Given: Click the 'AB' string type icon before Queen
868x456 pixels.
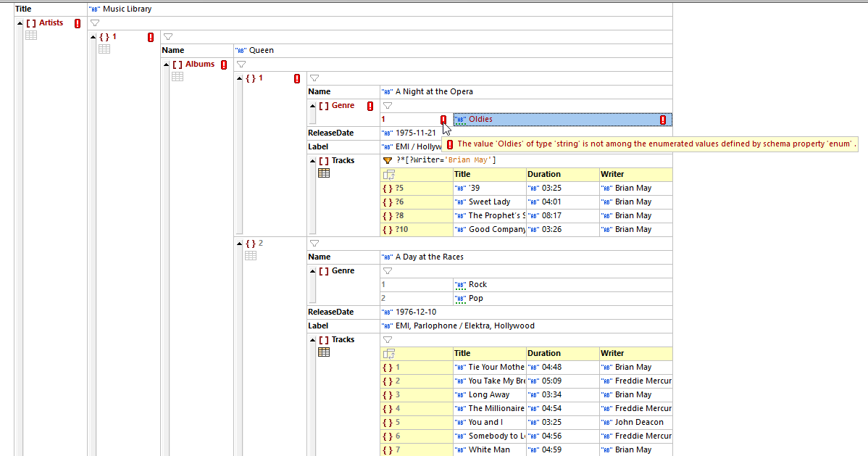Looking at the screenshot, I should click(x=240, y=50).
